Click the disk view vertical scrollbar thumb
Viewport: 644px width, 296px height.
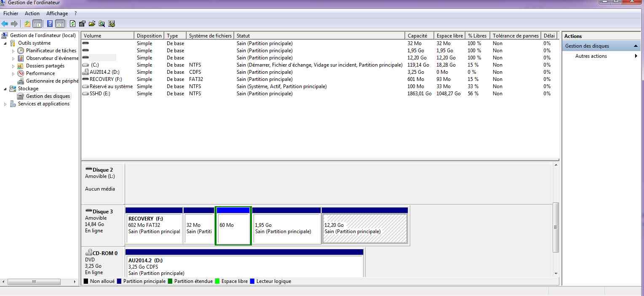[556, 227]
